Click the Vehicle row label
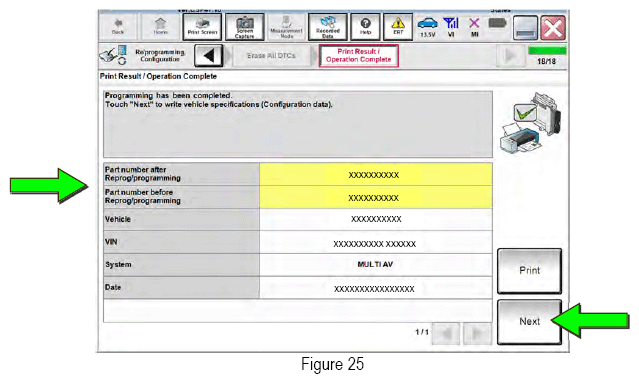Viewport: 639px width, 383px height. 118,219
